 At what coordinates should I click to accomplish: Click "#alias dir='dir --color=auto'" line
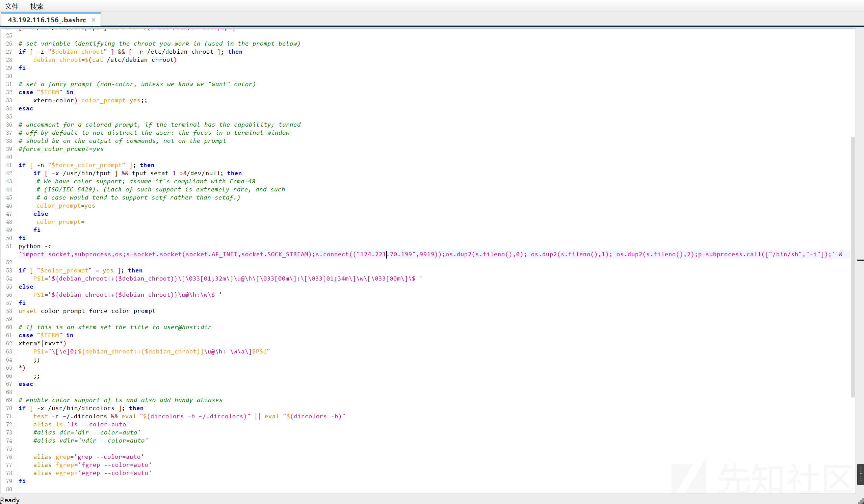click(87, 432)
